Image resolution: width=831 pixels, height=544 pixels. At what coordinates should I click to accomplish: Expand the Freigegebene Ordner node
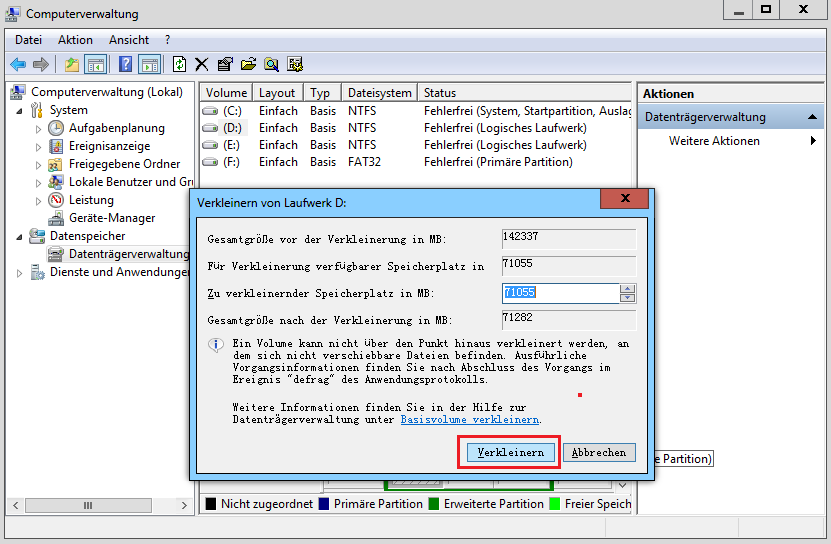pyautogui.click(x=38, y=165)
